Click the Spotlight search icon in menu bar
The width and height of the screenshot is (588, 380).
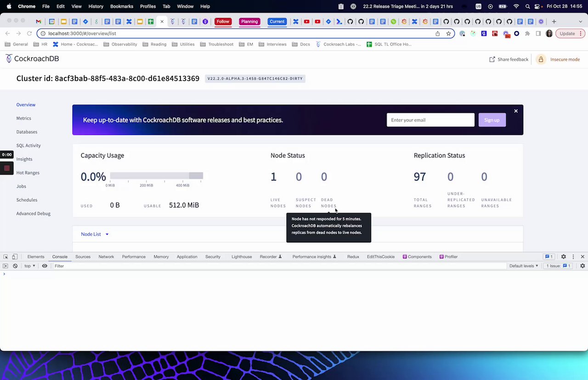click(x=528, y=6)
